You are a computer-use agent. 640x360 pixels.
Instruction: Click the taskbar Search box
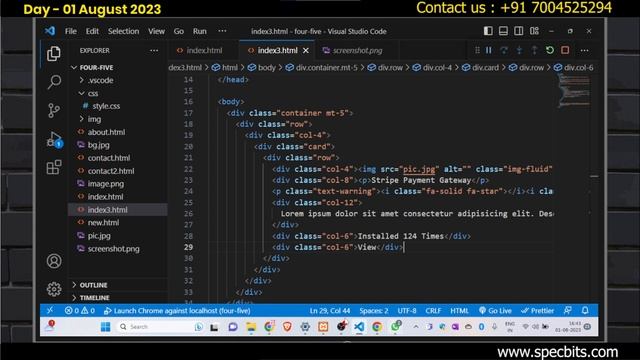tap(159, 327)
